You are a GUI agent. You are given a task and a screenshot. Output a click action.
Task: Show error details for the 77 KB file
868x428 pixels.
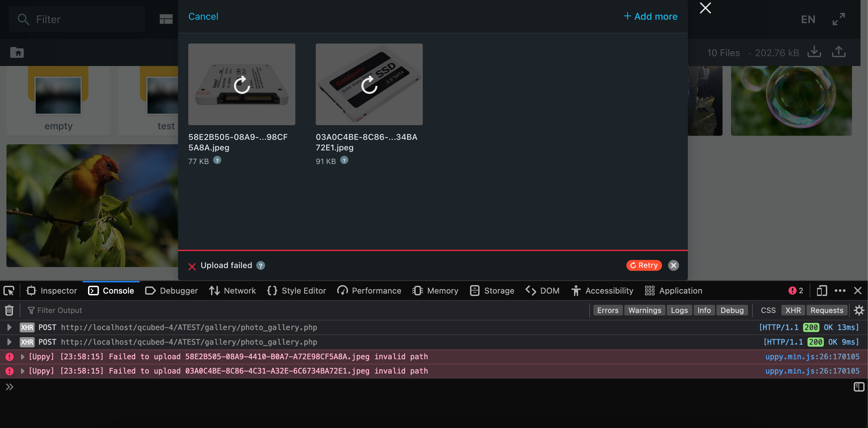[217, 160]
